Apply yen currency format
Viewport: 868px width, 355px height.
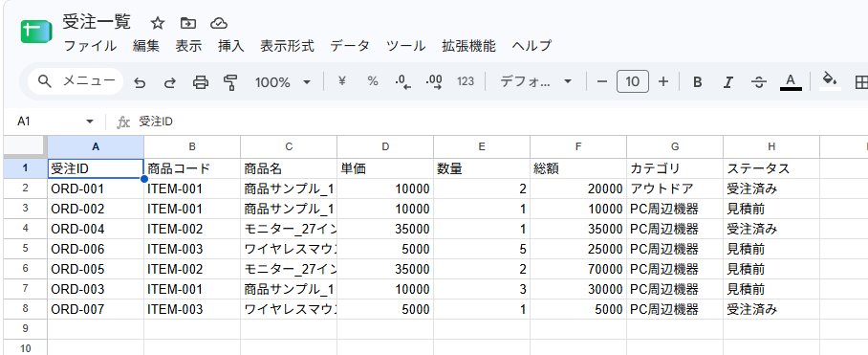[x=342, y=81]
